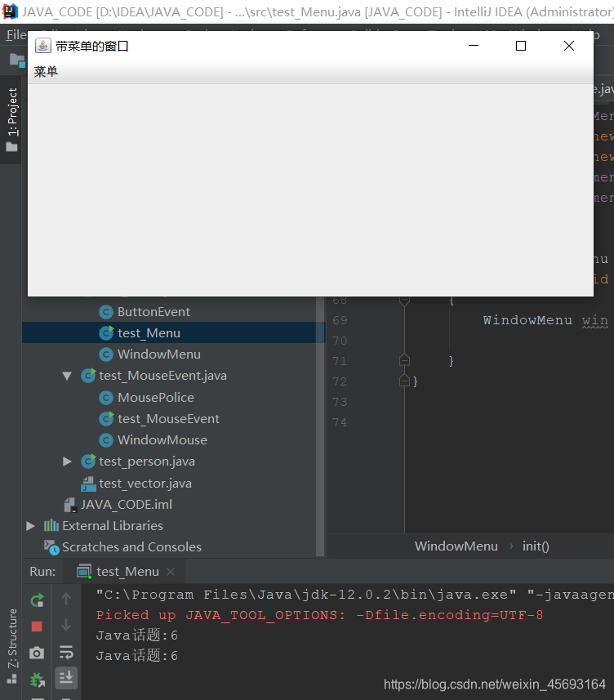Screen dimensions: 614x700
Task: Click the Java coffee-cup window icon
Action: 42,46
